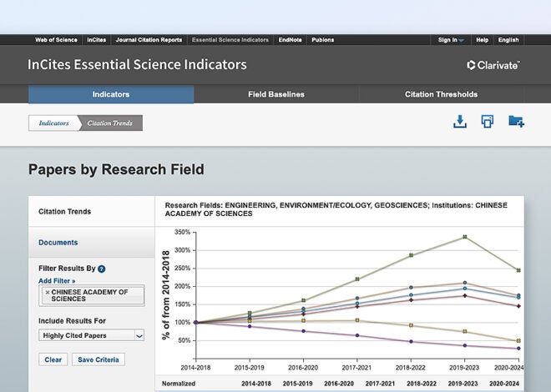Click the Clarivate logo
Image resolution: width=551 pixels, height=392 pixels.
(x=493, y=65)
